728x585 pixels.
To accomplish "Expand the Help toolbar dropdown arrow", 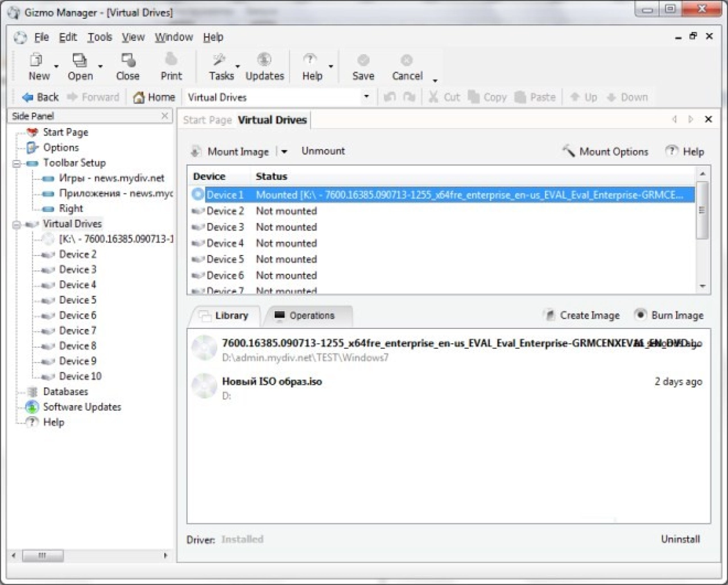I will [x=330, y=66].
